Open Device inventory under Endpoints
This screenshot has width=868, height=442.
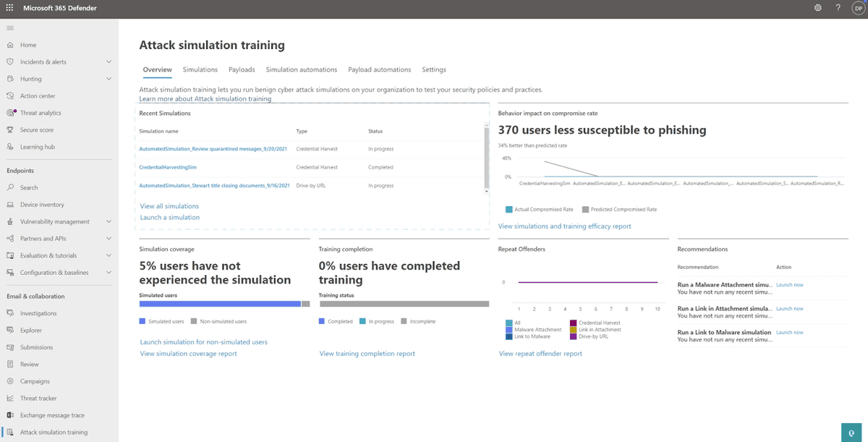(x=44, y=204)
